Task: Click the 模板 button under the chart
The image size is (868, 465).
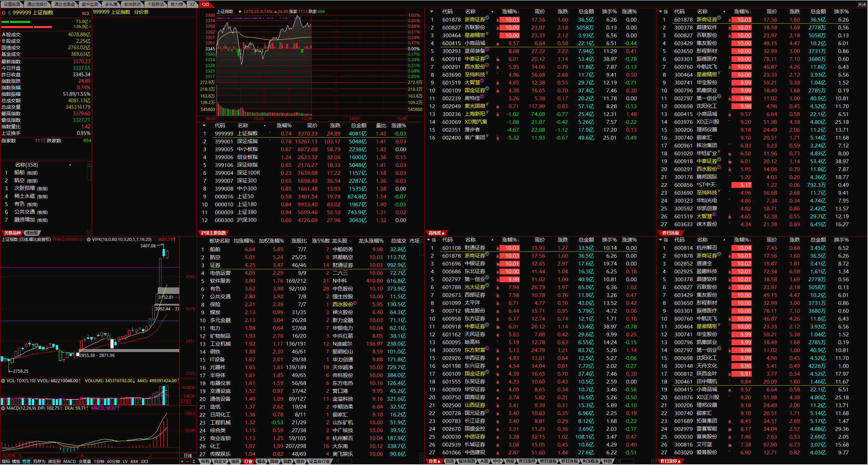Action: 16,461
